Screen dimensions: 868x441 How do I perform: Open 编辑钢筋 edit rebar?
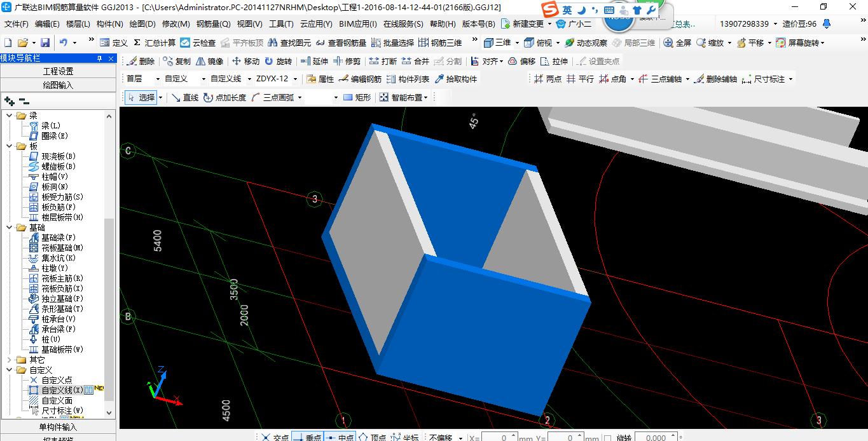coord(361,79)
